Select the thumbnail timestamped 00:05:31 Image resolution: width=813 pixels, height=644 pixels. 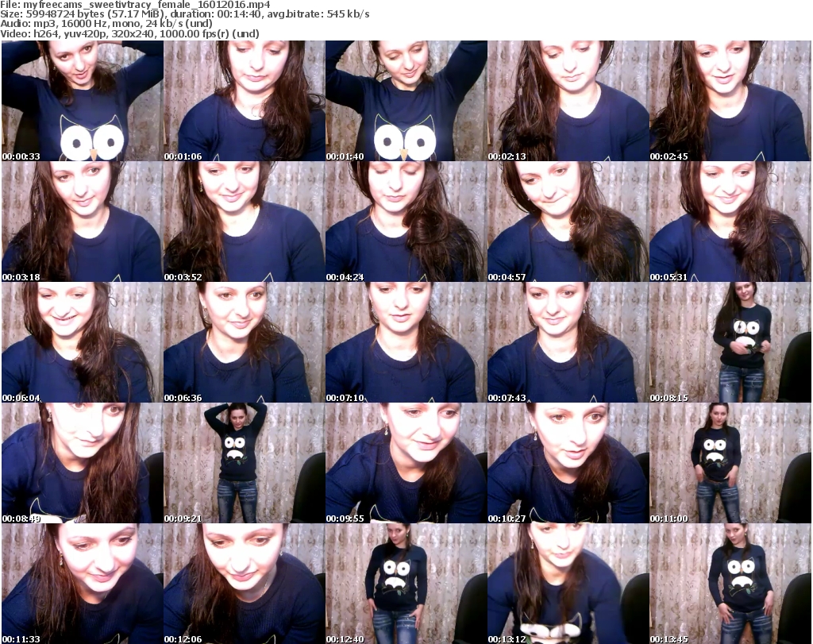730,222
